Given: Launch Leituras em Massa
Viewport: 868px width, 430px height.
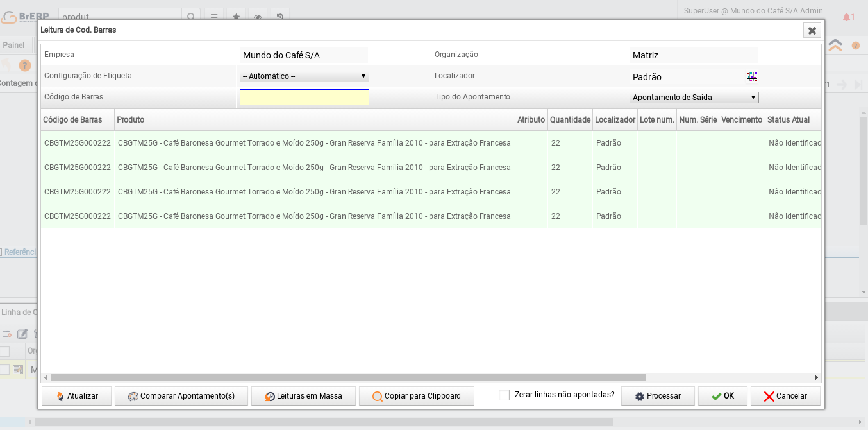Looking at the screenshot, I should click(x=303, y=396).
